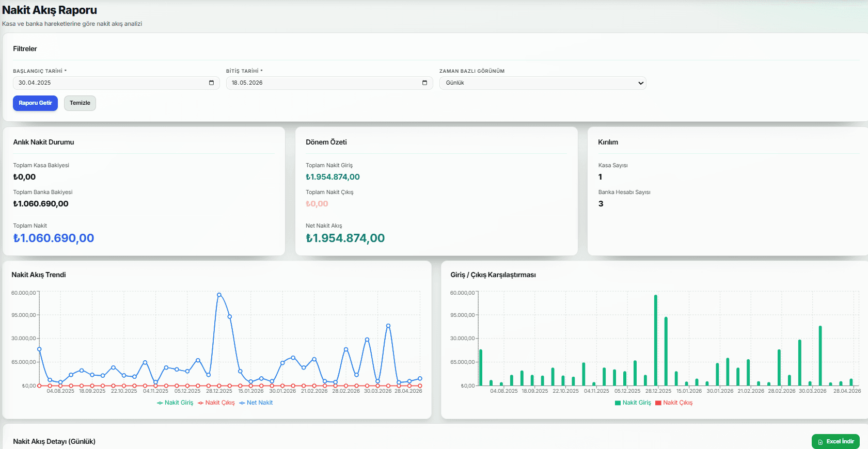Click the Raporu Getir button

35,103
